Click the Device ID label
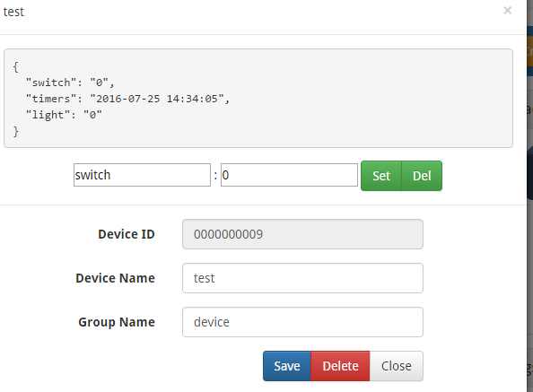Screen dimensions: 533x392 pos(127,234)
